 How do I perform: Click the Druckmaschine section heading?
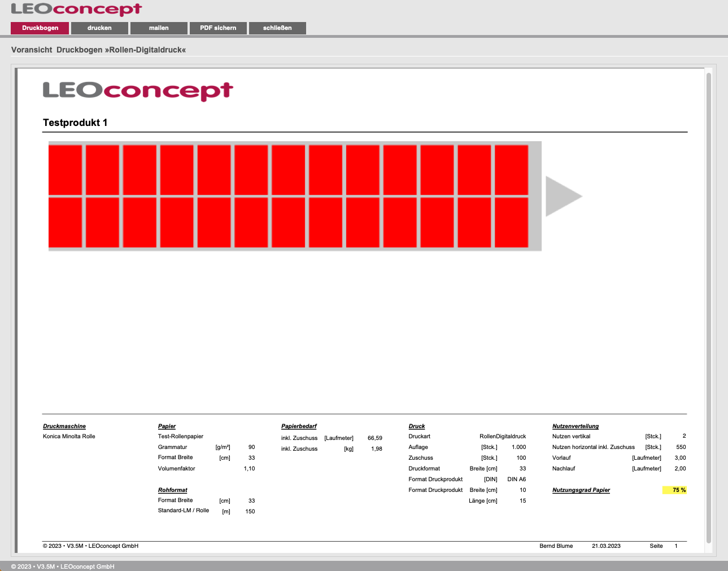[64, 426]
